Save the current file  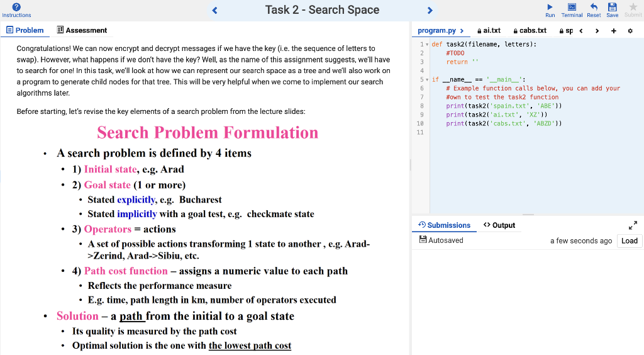point(613,10)
